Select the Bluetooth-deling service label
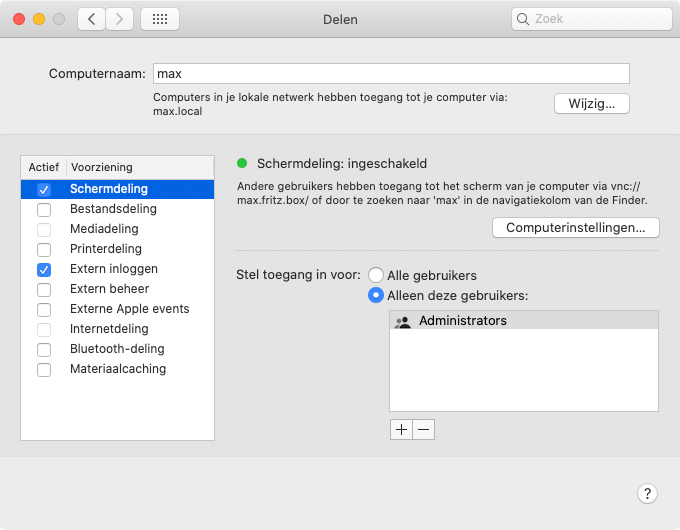Viewport: 680px width, 530px height. click(x=117, y=349)
